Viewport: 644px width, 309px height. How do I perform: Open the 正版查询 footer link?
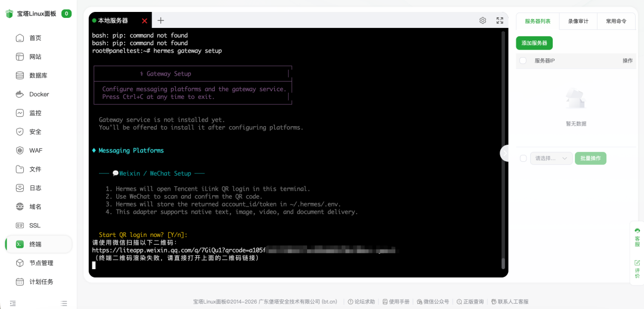[470, 302]
